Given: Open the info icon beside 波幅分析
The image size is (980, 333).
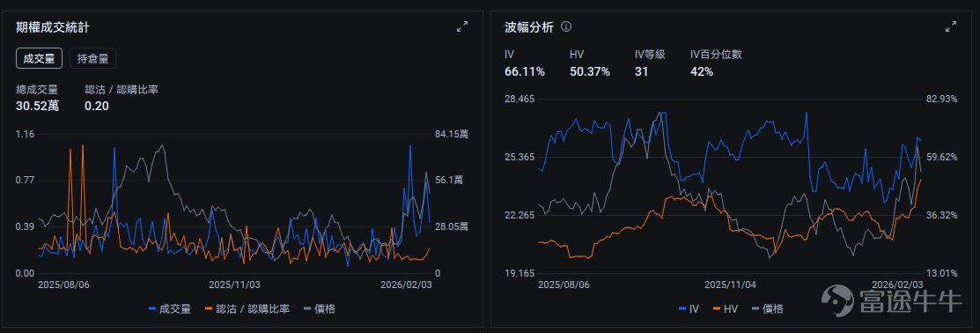Looking at the screenshot, I should tap(566, 26).
